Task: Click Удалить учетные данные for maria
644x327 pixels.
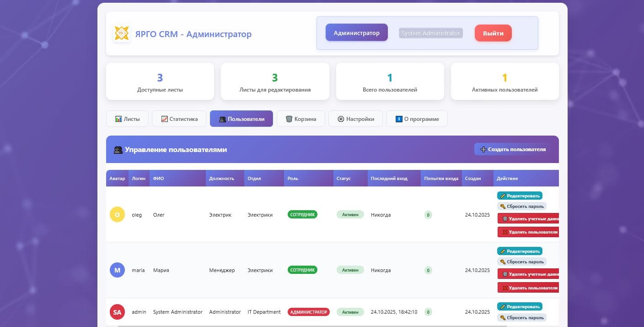Action: pyautogui.click(x=528, y=274)
